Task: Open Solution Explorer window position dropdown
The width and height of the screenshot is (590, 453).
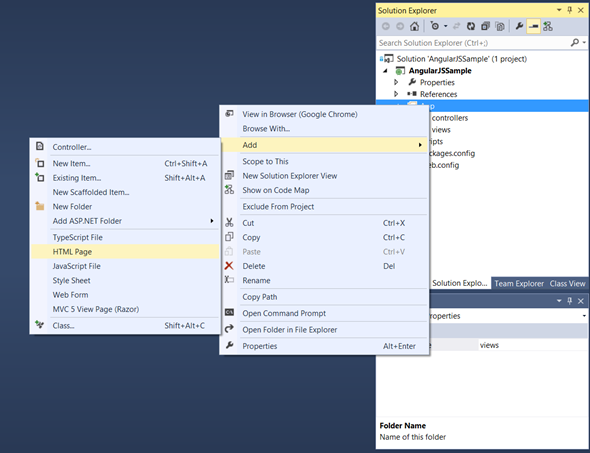Action: click(x=559, y=10)
